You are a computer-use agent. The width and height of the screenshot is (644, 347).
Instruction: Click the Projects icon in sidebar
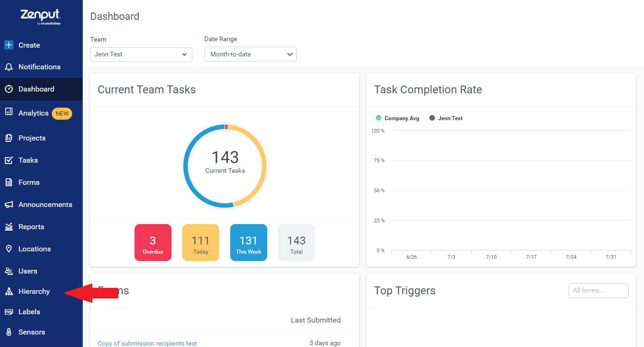pyautogui.click(x=9, y=138)
